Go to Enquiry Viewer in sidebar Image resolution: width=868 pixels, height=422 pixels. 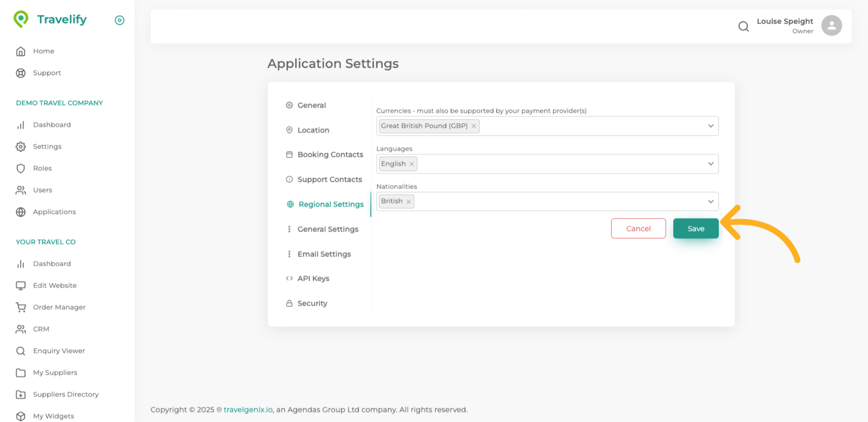59,351
